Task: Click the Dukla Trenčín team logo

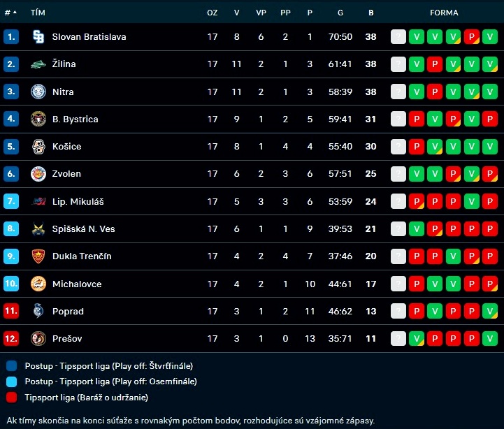Action: (38, 256)
